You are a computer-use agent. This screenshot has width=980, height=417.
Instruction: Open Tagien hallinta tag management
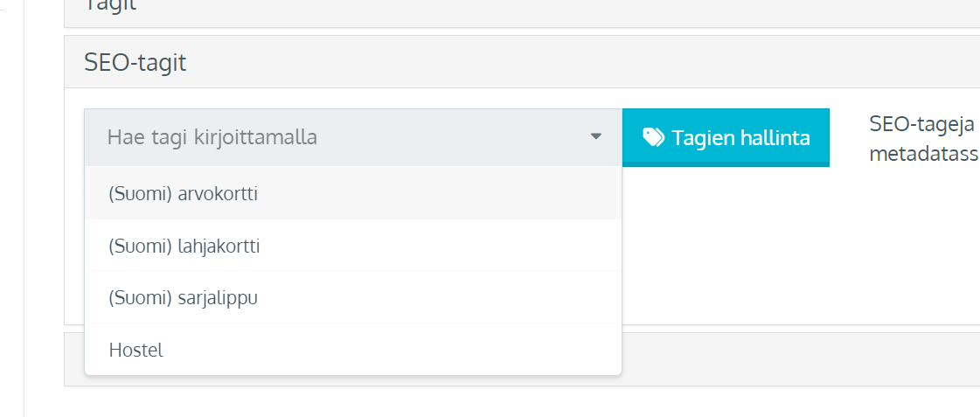tap(726, 137)
